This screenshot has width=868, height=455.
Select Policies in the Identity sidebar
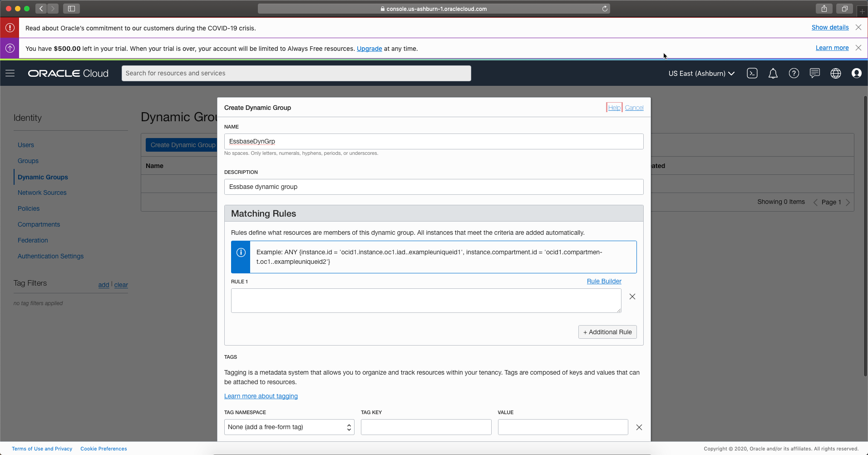[x=29, y=208]
